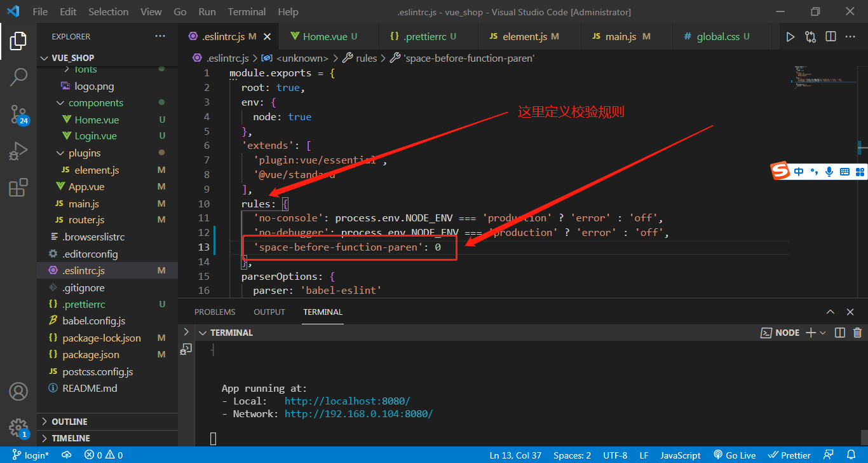Click Go Live server button

click(x=735, y=455)
